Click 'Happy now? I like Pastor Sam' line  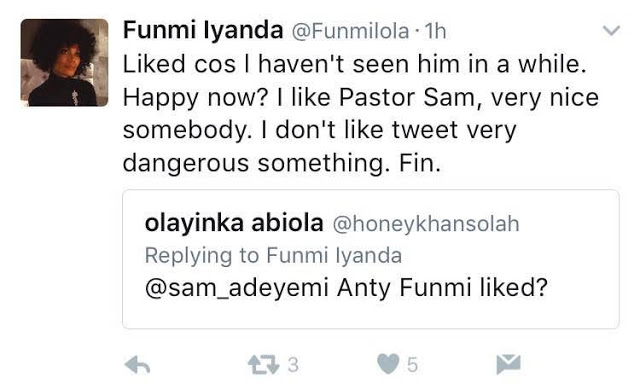(299, 98)
